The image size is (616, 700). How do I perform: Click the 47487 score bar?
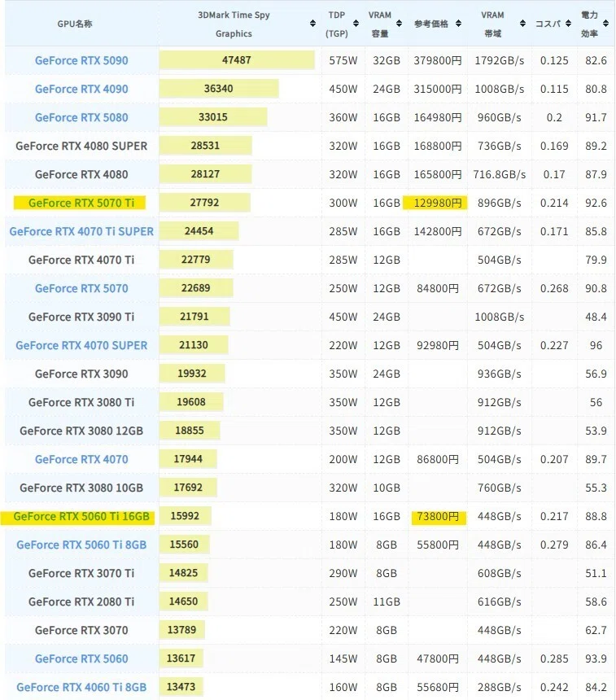tap(237, 59)
